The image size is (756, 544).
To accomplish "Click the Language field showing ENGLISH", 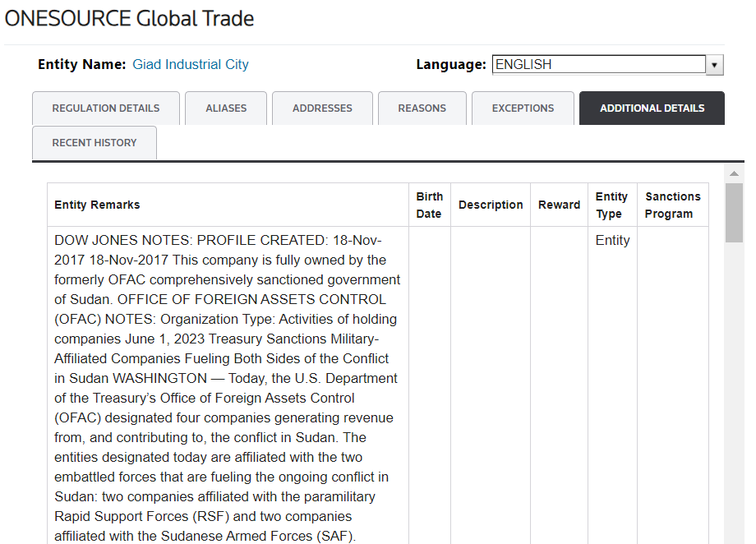I will pyautogui.click(x=598, y=64).
